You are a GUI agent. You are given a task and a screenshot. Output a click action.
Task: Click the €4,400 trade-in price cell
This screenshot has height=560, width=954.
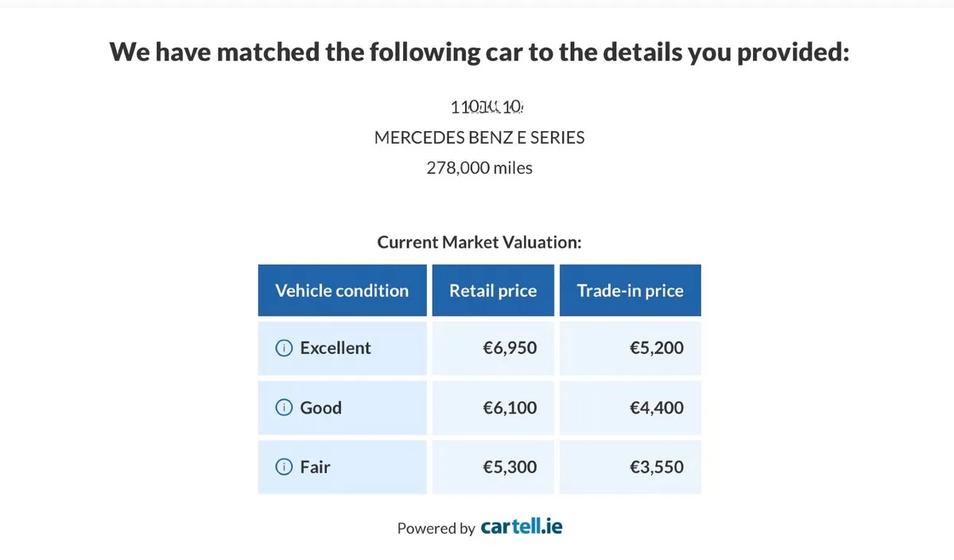click(630, 407)
